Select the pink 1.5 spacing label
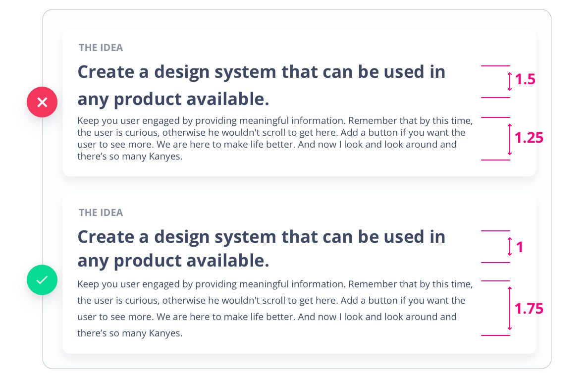This screenshot has height=379, width=588. (526, 79)
